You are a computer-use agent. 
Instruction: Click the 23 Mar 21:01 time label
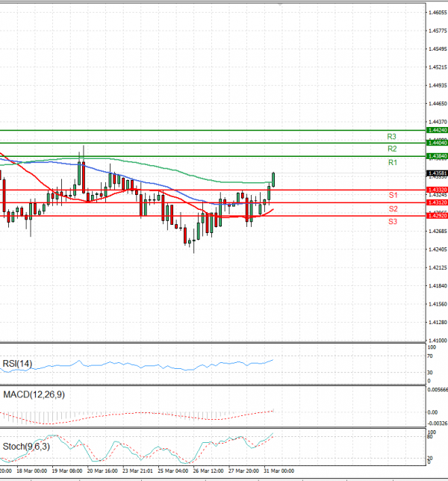(137, 471)
